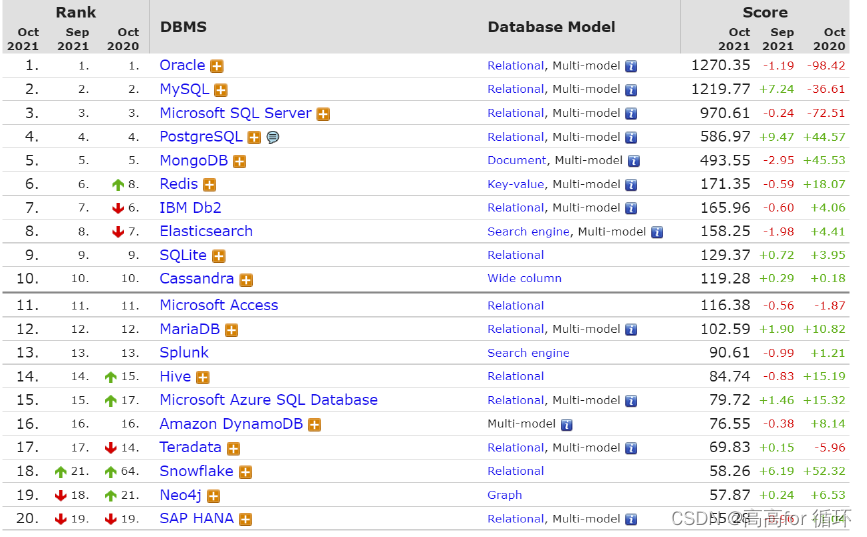The height and width of the screenshot is (537, 867).
Task: Open the MariaDB link
Action: (x=190, y=329)
